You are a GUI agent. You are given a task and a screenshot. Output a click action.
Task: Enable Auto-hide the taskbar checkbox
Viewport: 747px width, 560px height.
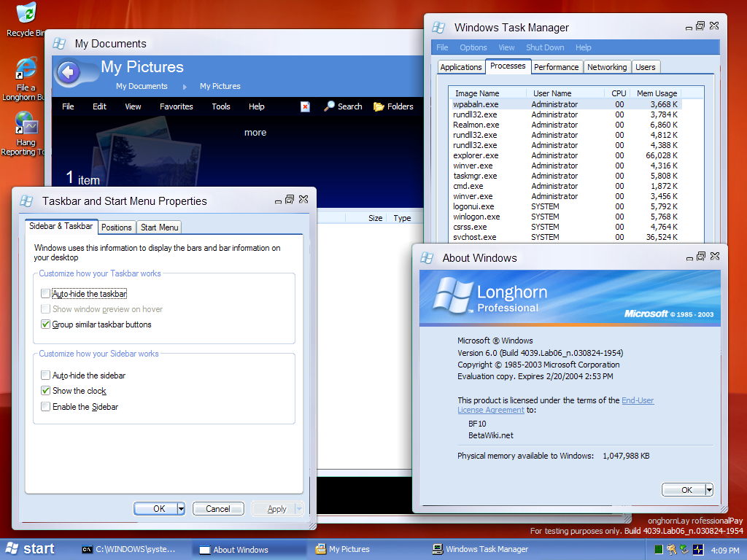pos(46,294)
